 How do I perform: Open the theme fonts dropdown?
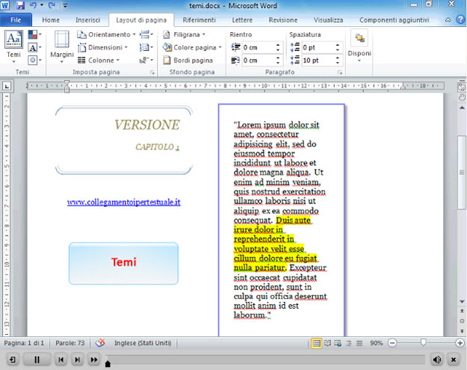(35, 47)
